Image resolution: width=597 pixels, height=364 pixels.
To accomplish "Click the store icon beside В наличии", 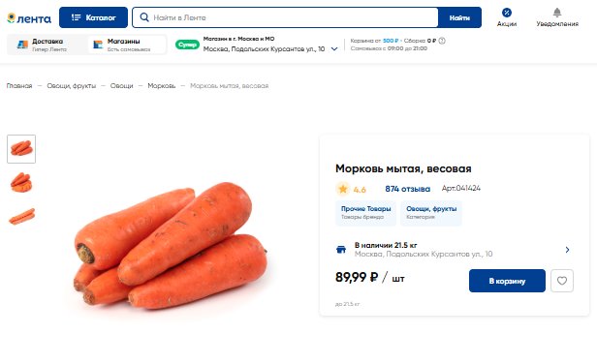I will (341, 250).
